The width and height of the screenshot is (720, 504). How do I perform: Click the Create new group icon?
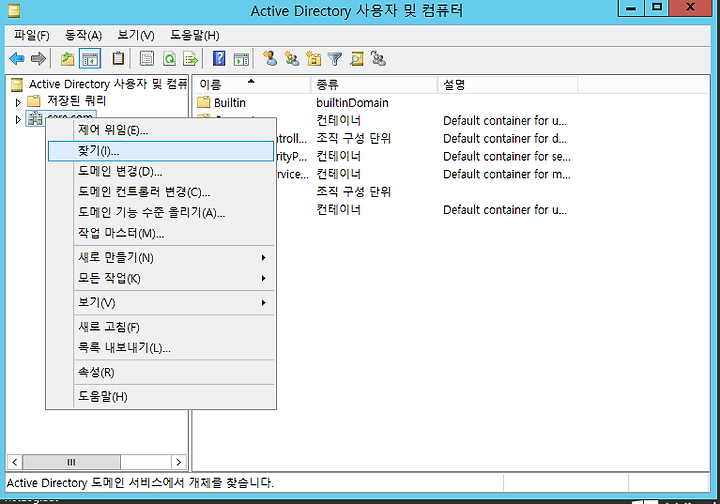point(292,58)
